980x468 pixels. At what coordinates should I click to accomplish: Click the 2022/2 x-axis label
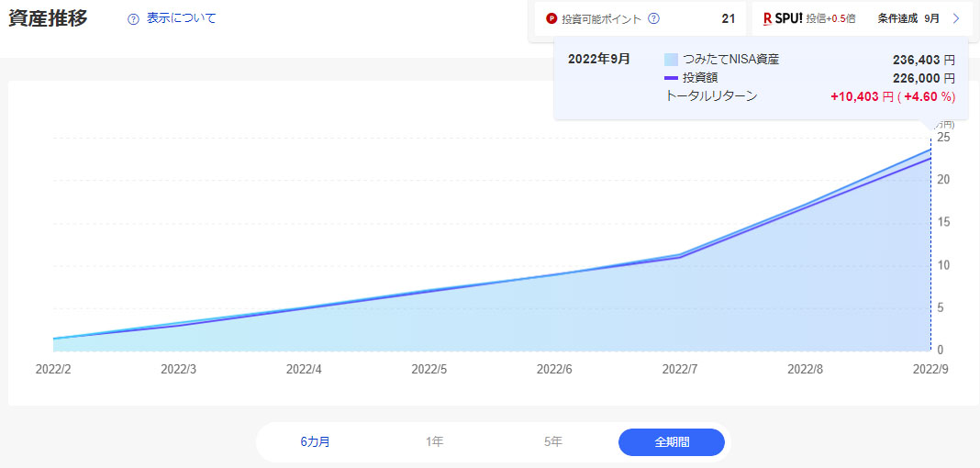[53, 369]
